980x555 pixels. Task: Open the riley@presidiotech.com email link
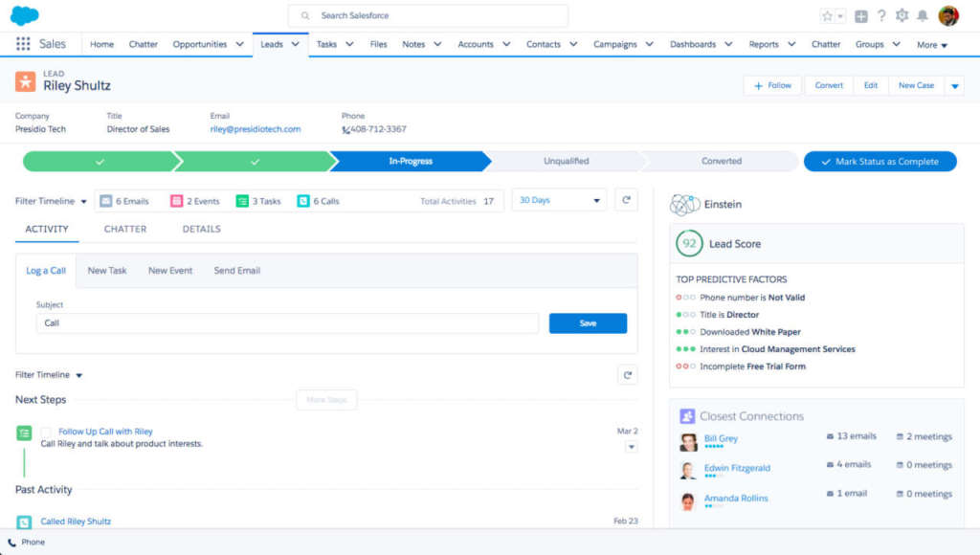[x=256, y=129]
